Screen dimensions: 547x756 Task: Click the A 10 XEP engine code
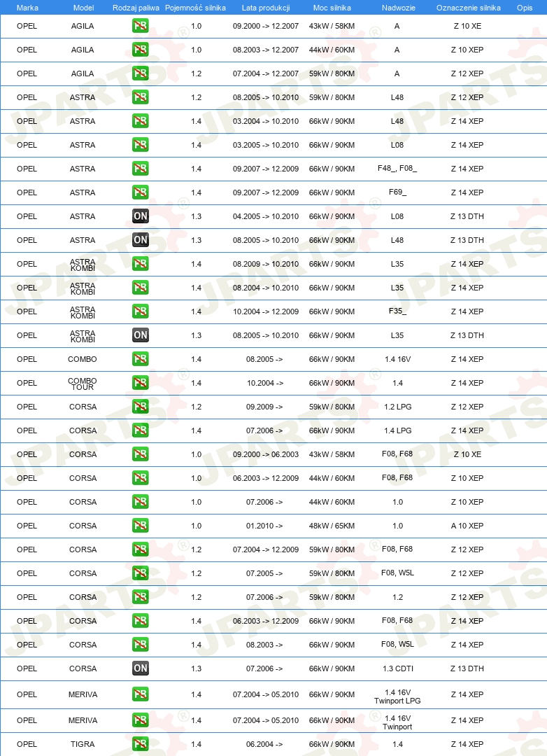pyautogui.click(x=467, y=526)
